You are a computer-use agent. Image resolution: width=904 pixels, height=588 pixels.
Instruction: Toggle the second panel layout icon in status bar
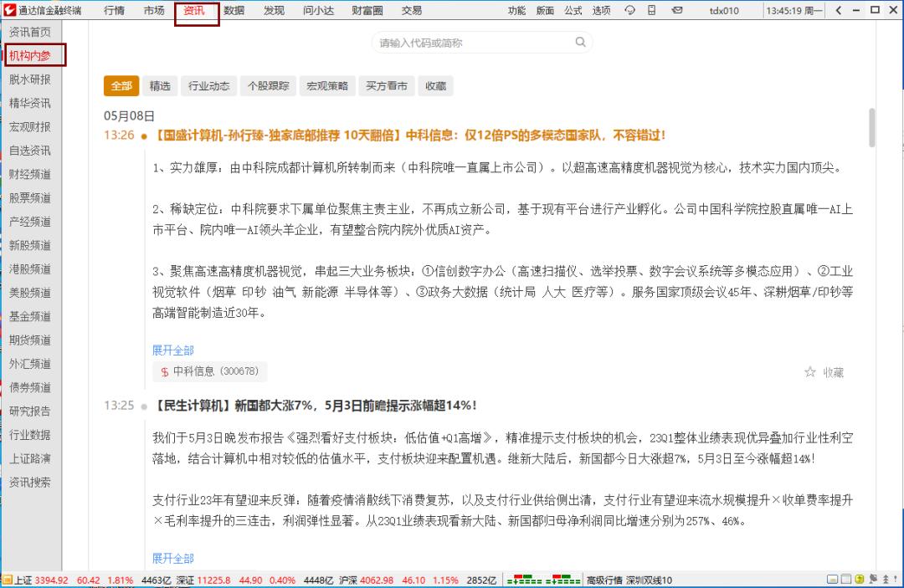tap(845, 578)
